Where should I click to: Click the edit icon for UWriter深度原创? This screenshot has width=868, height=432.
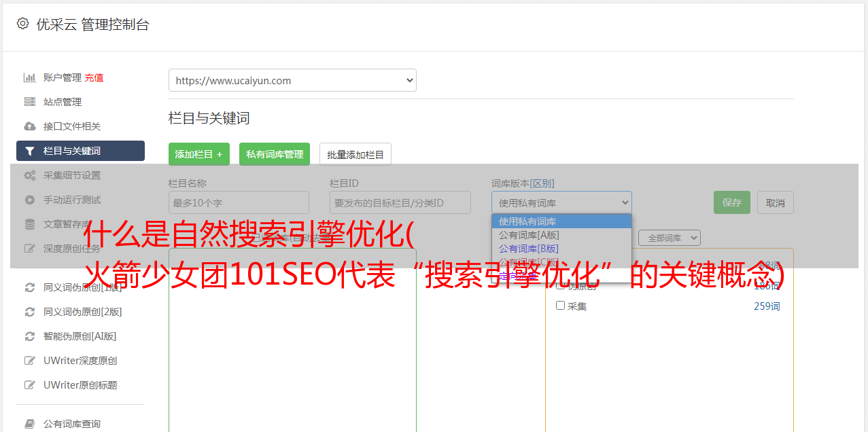(x=29, y=361)
